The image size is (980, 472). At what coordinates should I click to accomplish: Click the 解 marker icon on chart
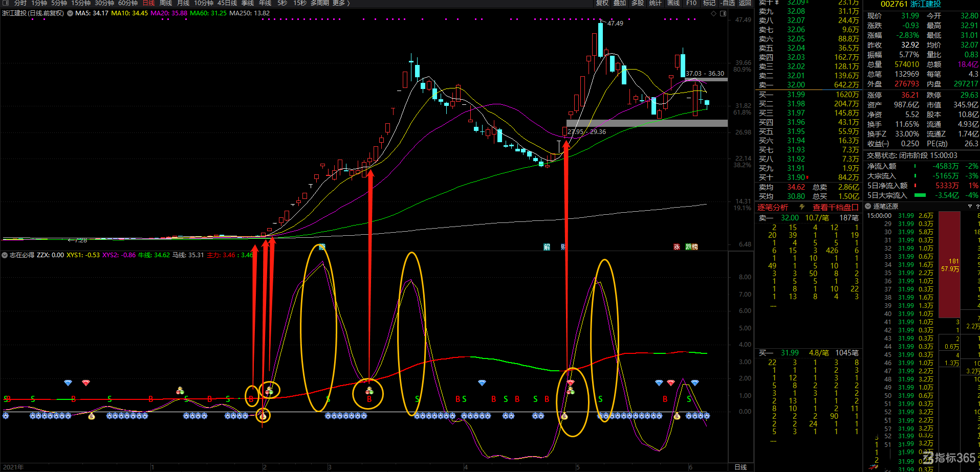click(547, 246)
